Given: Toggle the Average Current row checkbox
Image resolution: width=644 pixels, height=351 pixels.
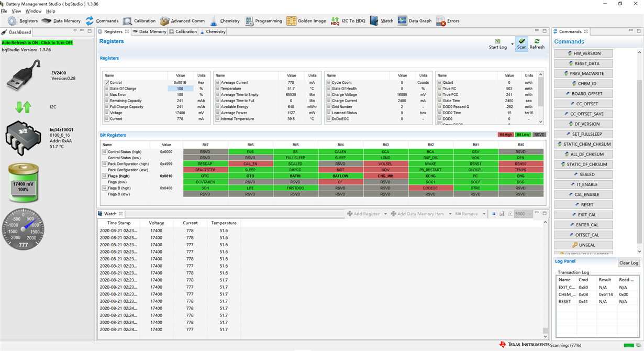Looking at the screenshot, I should [x=218, y=83].
